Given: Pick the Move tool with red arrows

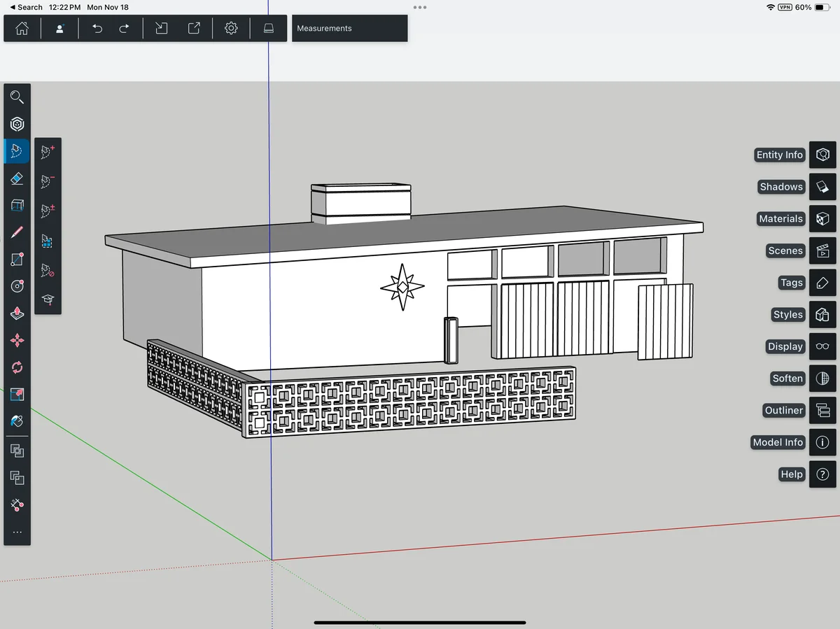Looking at the screenshot, I should (17, 341).
